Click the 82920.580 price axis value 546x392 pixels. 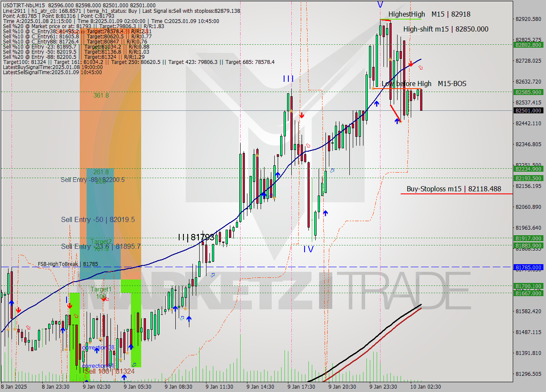pyautogui.click(x=529, y=19)
